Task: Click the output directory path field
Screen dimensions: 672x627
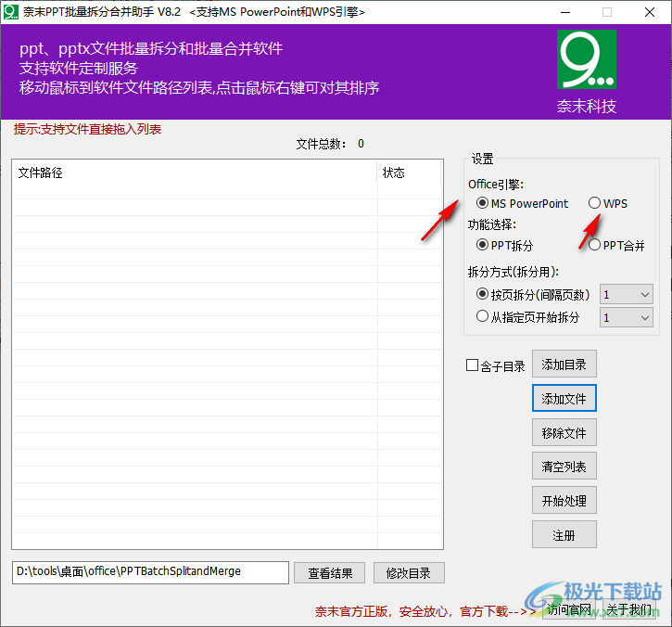Action: coord(150,572)
